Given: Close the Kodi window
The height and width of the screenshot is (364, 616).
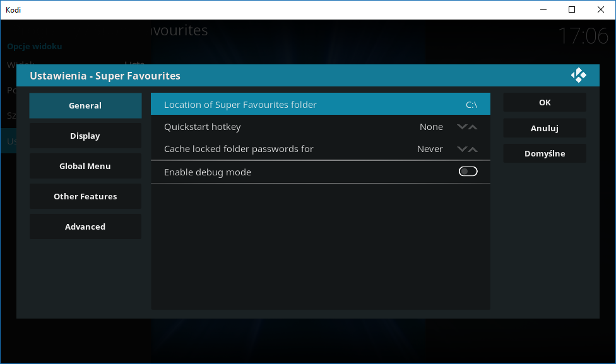Looking at the screenshot, I should click(600, 10).
